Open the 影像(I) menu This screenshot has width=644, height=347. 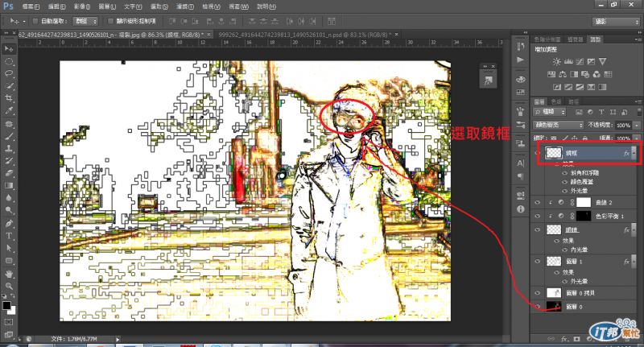[82, 6]
